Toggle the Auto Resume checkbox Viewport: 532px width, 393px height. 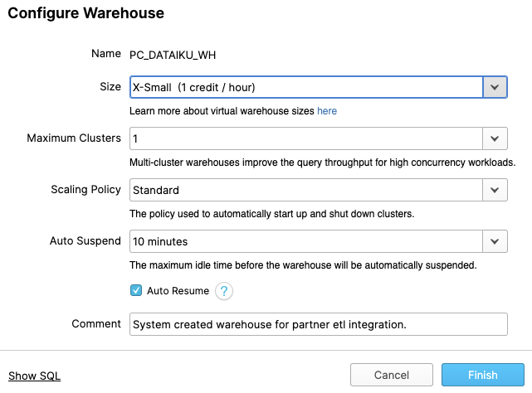[136, 291]
